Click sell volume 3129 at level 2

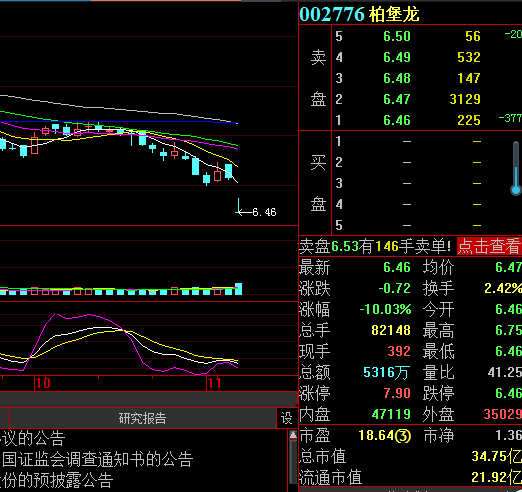click(x=465, y=99)
